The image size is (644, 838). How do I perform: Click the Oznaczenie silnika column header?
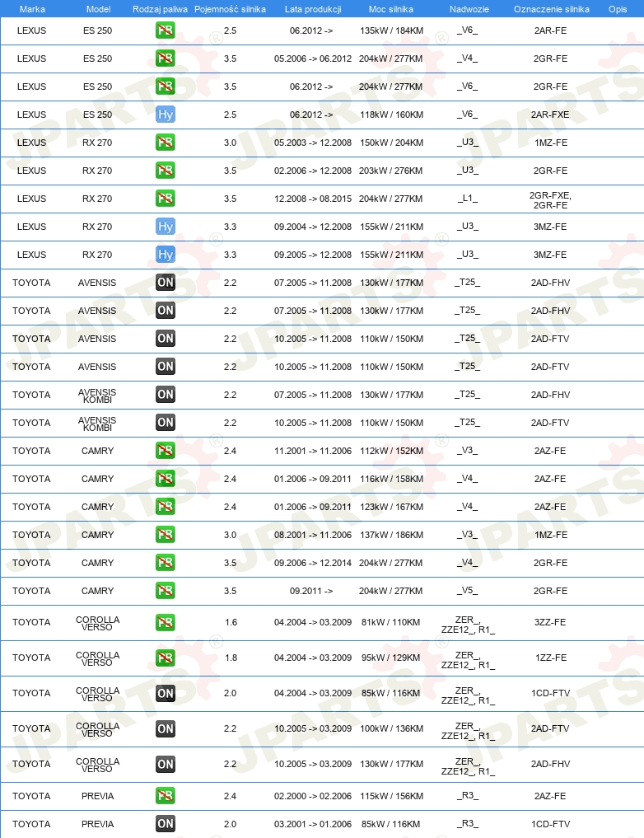pyautogui.click(x=552, y=9)
